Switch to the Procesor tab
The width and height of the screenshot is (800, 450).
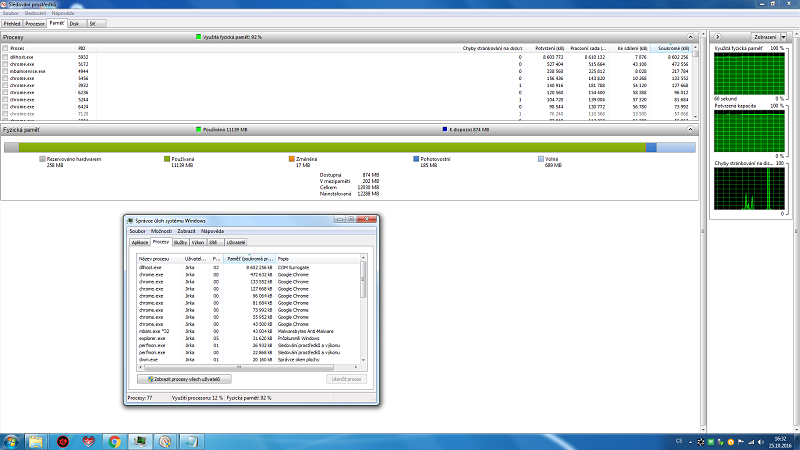35,23
